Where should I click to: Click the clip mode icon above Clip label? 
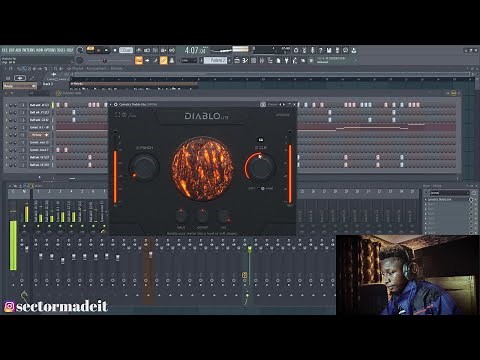coord(260,140)
